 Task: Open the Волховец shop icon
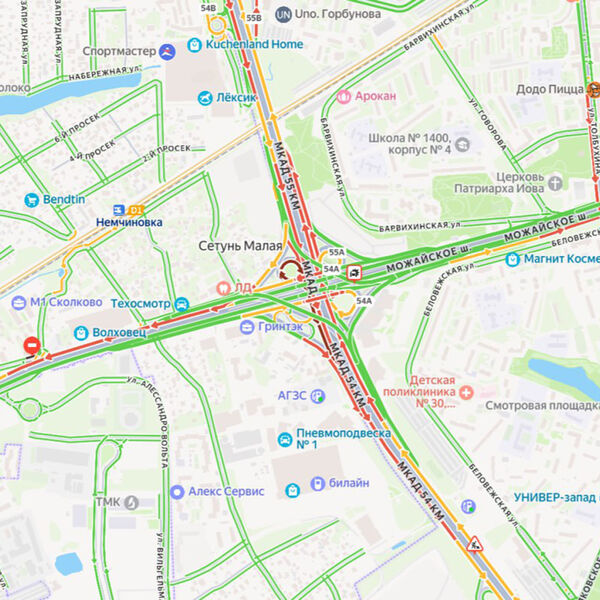click(x=81, y=333)
